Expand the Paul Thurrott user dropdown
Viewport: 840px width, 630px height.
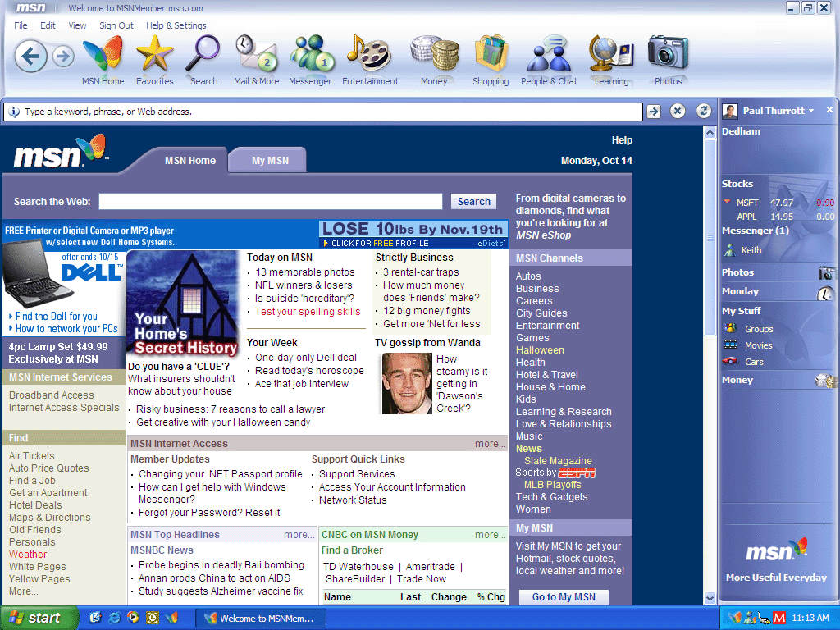(810, 111)
